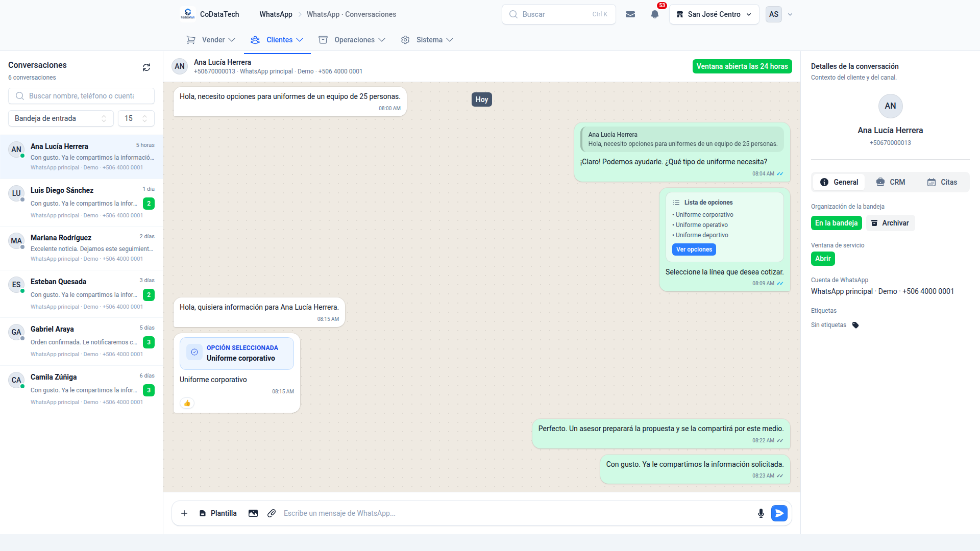
Task: Click thumbs-up reaction on Uniforme corporativo message
Action: (187, 403)
